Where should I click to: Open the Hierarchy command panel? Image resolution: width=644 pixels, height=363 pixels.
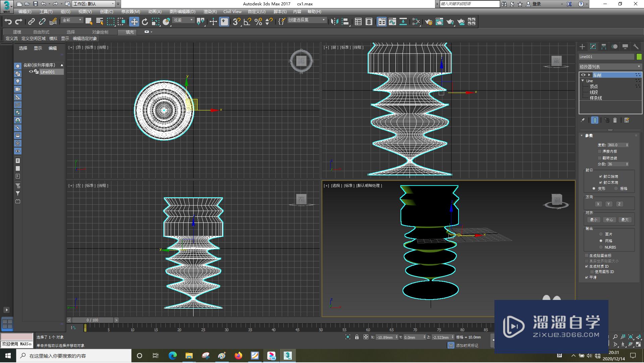tap(604, 47)
